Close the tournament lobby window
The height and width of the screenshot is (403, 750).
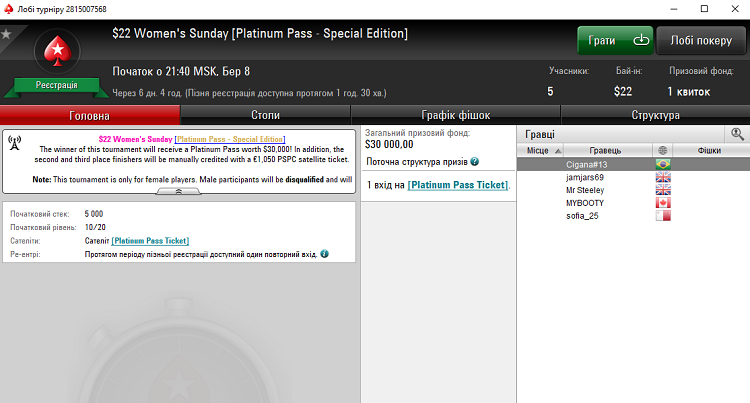(x=735, y=9)
